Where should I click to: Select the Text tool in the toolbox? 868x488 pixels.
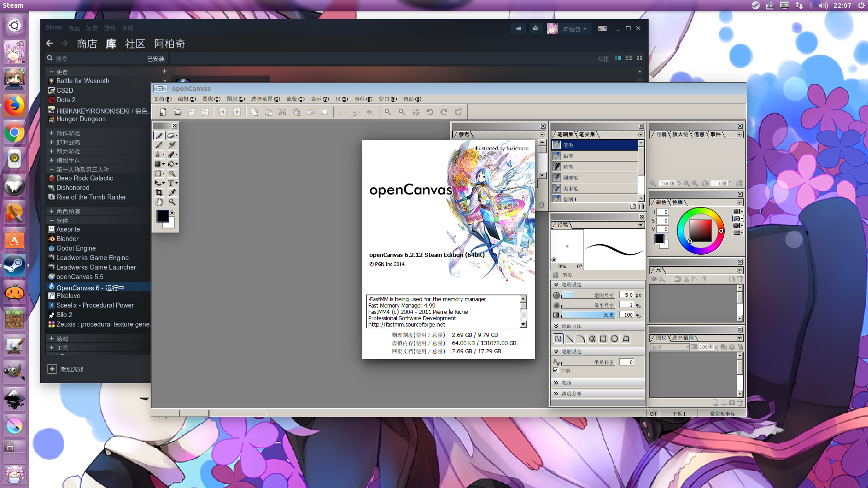click(x=171, y=183)
